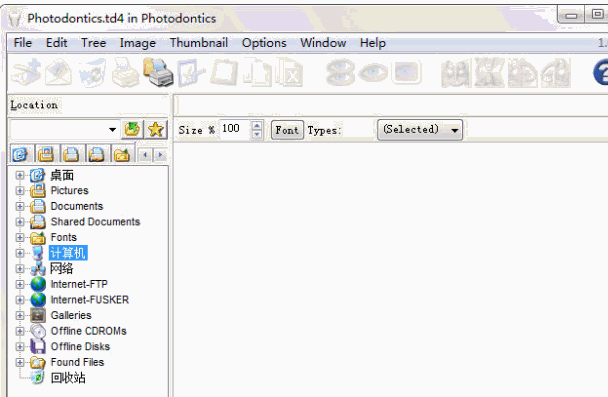Increase Size % with up arrow
This screenshot has width=608, height=397.
pos(257,125)
